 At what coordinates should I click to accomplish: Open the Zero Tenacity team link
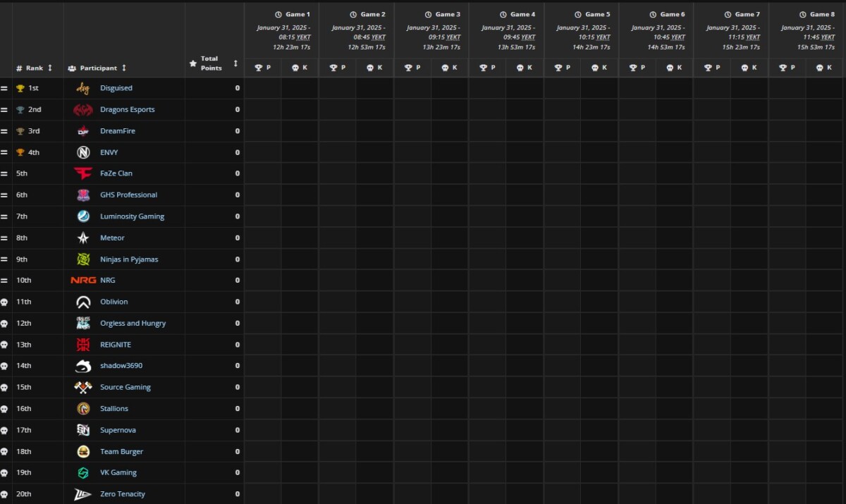coord(123,494)
